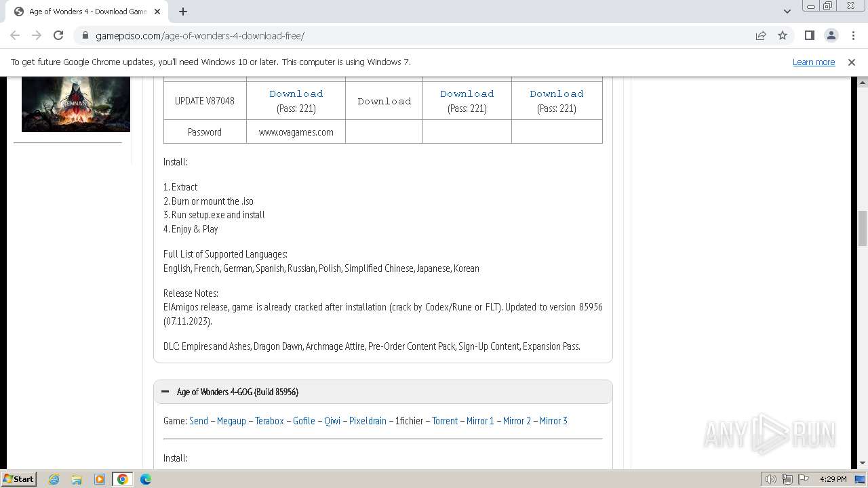
Task: Open the network tray icon
Action: tap(787, 479)
